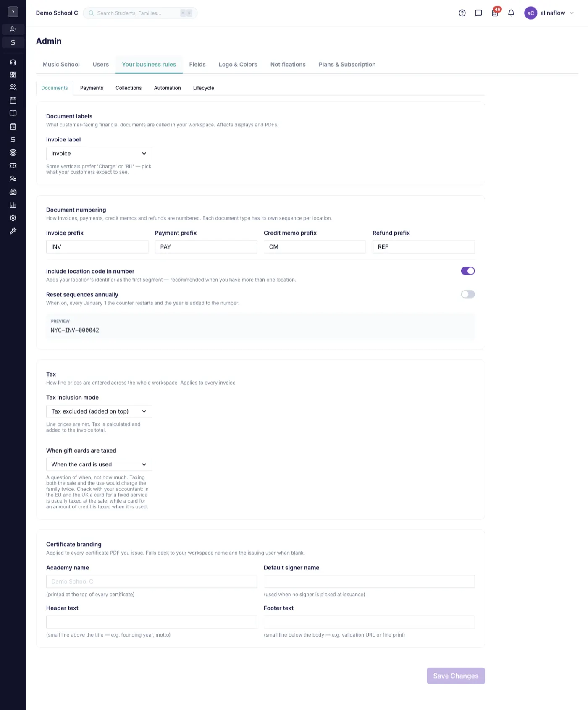Screen dimensions: 588x710
Task: Focus the Search Students, Families search box
Action: 140,13
